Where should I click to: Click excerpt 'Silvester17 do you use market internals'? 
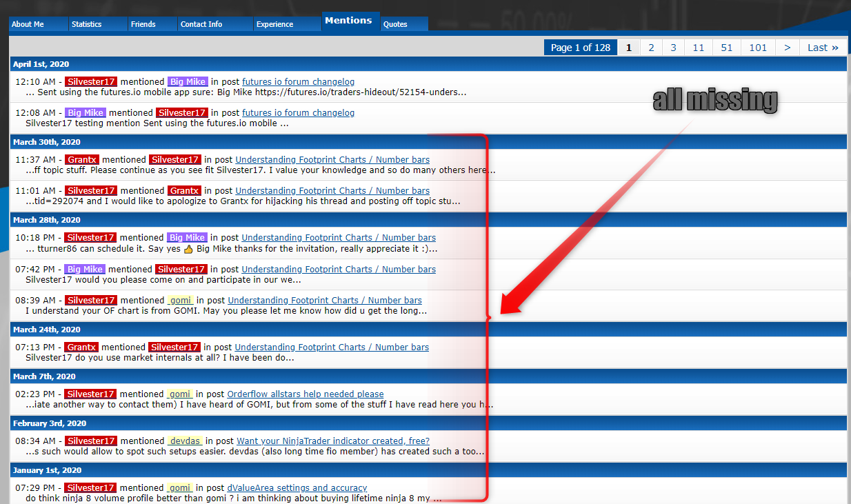coord(160,358)
